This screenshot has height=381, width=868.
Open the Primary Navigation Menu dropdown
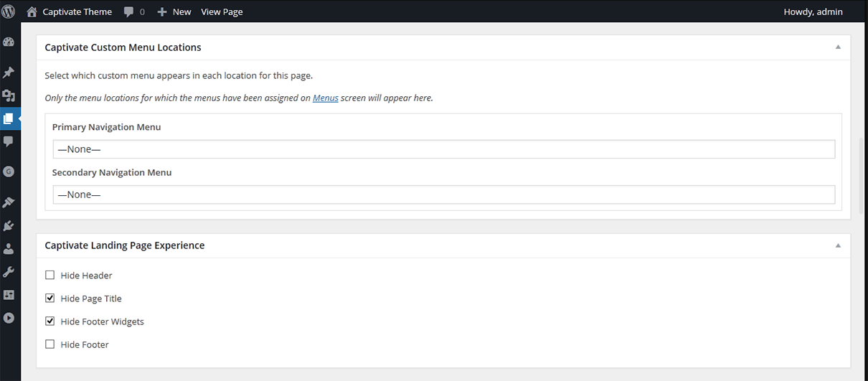tap(444, 149)
